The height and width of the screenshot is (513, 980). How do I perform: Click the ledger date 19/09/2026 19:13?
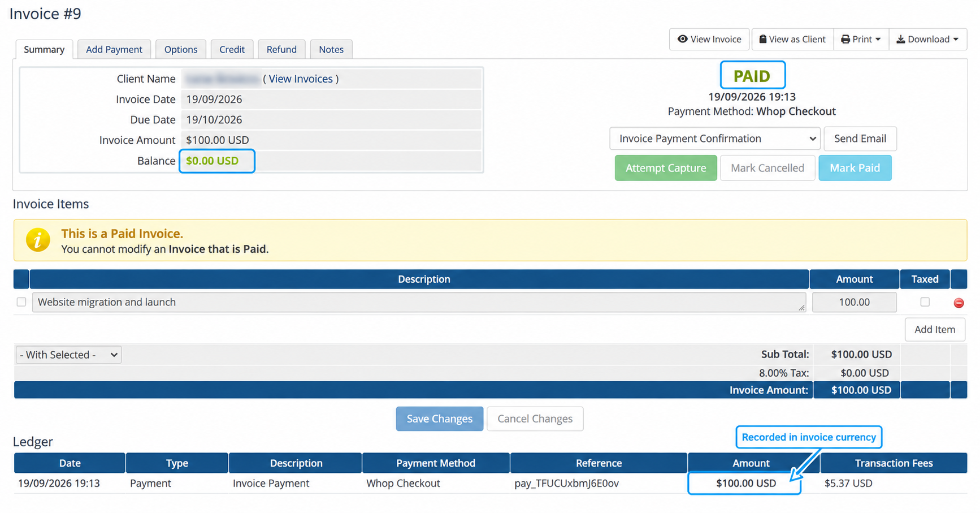tap(59, 483)
